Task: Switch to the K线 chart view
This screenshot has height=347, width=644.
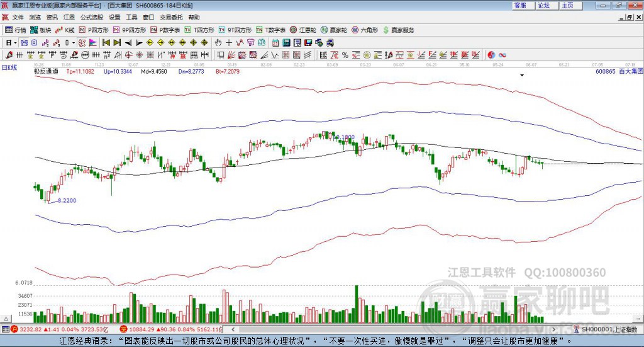Action: coord(65,30)
